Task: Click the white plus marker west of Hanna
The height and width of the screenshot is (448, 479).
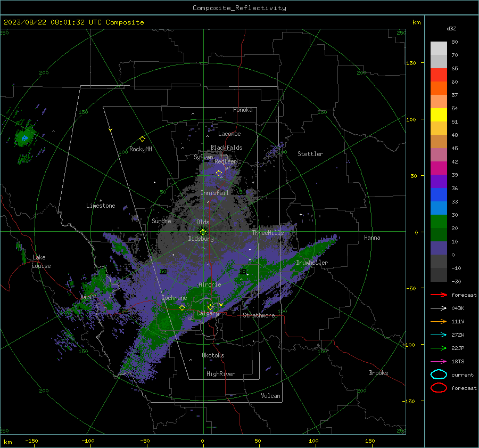Action: (301, 214)
